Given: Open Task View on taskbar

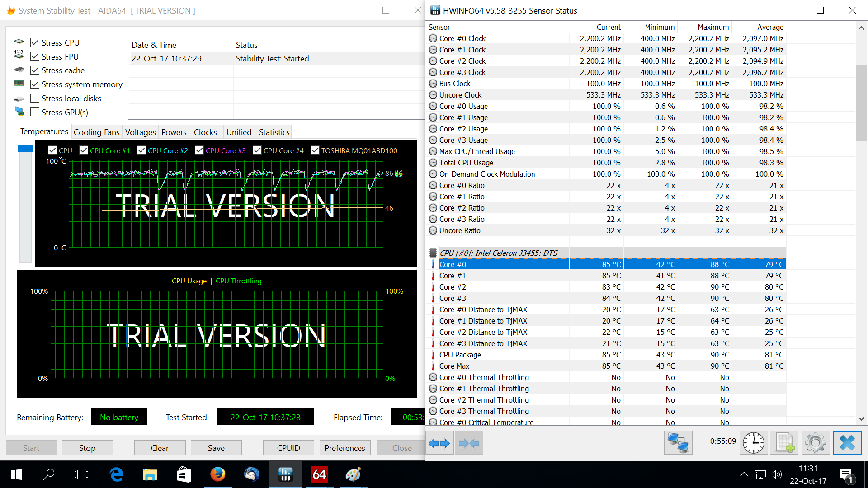Looking at the screenshot, I should (81, 474).
